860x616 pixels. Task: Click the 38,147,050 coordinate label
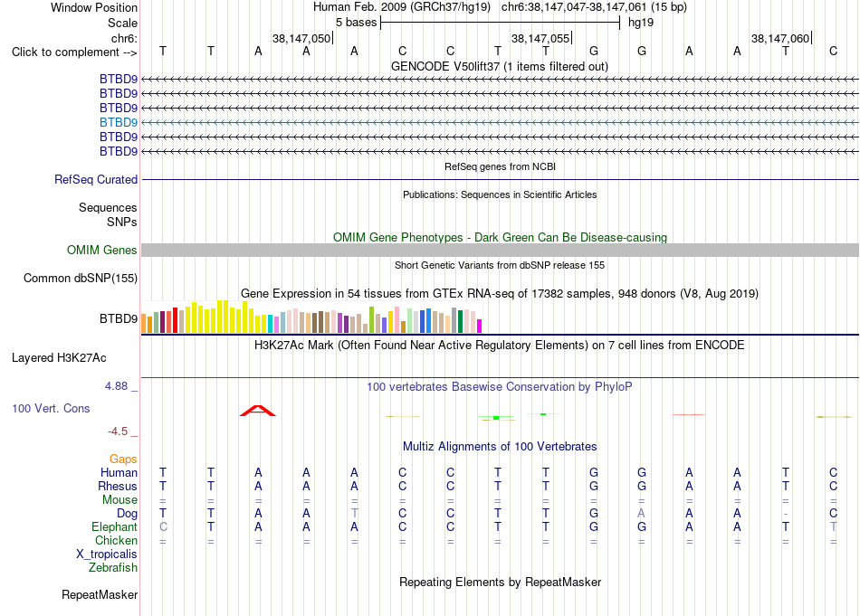click(301, 38)
